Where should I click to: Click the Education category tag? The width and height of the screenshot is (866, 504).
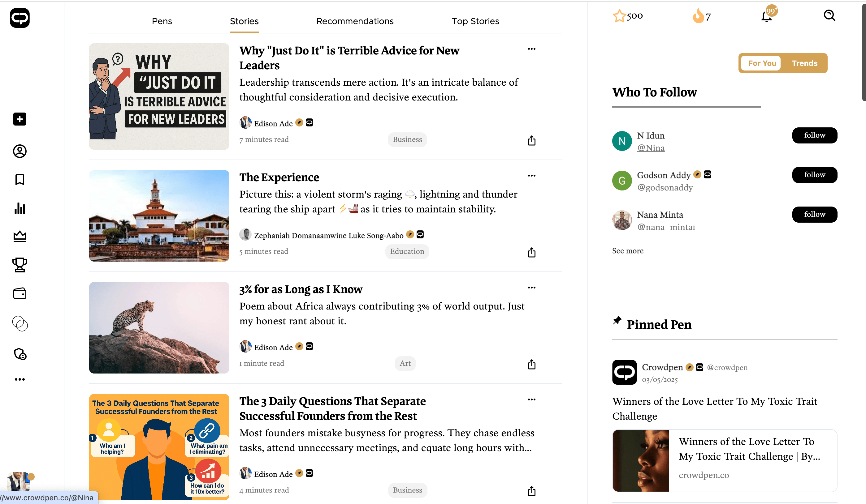coord(407,252)
